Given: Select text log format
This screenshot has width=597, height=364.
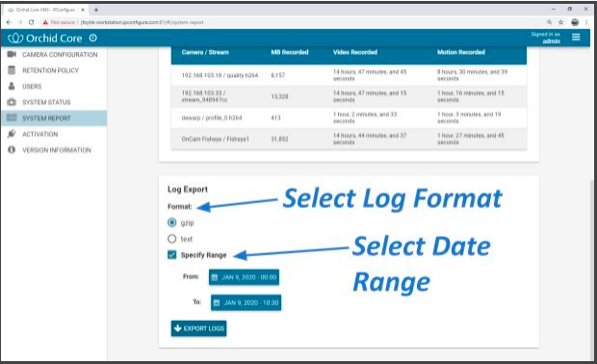Looking at the screenshot, I should [x=172, y=239].
